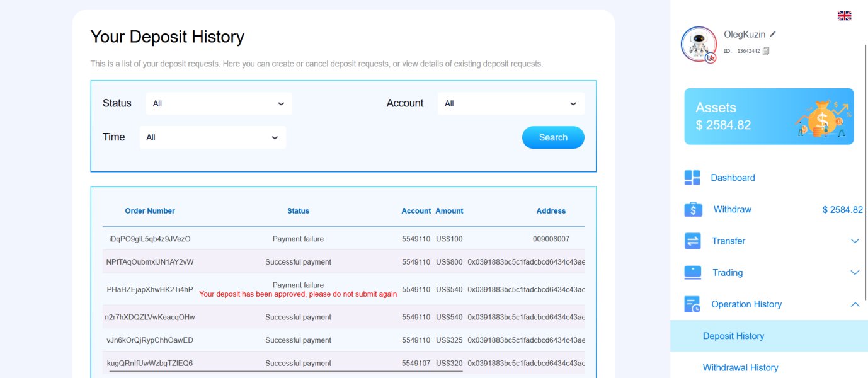
Task: Expand the Trading menu chevron
Action: [855, 273]
